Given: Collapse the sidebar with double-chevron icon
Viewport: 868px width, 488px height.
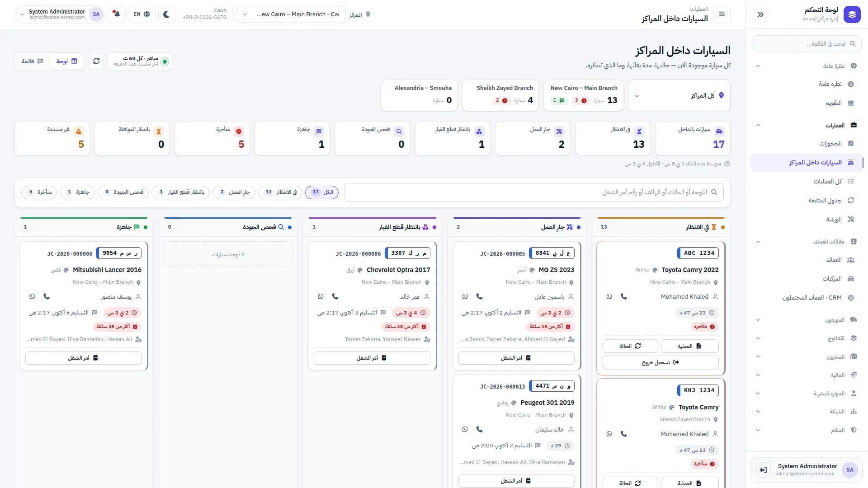Looking at the screenshot, I should 760,14.
